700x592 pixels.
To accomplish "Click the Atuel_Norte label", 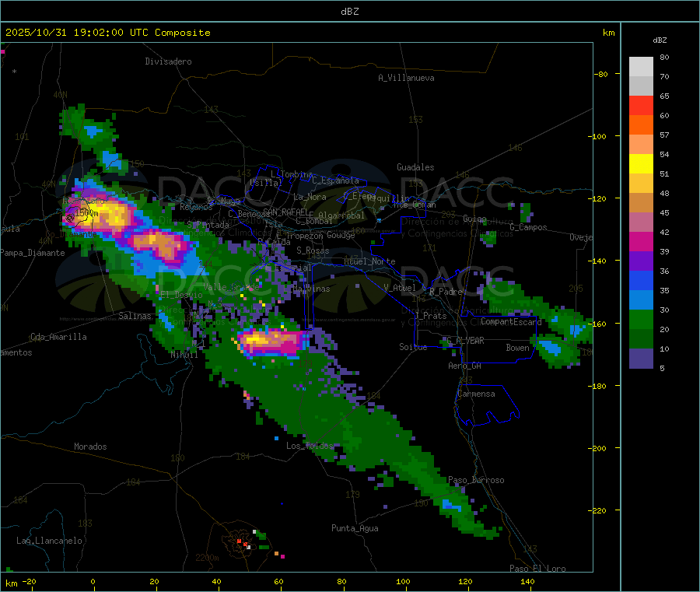I will click(x=369, y=261).
